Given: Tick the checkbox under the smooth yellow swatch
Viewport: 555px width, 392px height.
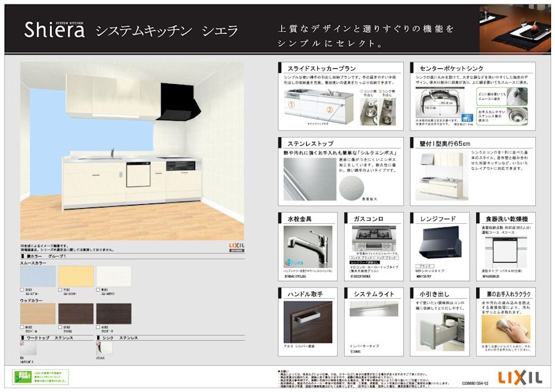Looking at the screenshot, I should [x=60, y=290].
